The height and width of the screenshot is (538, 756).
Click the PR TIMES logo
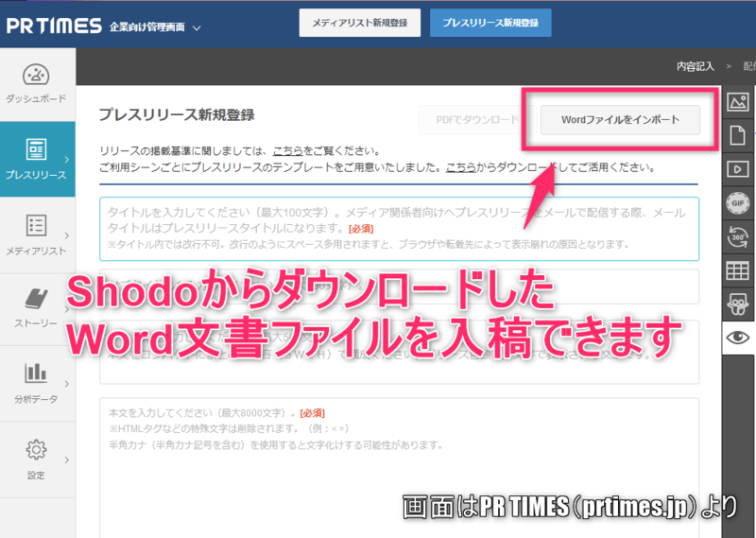click(x=54, y=26)
